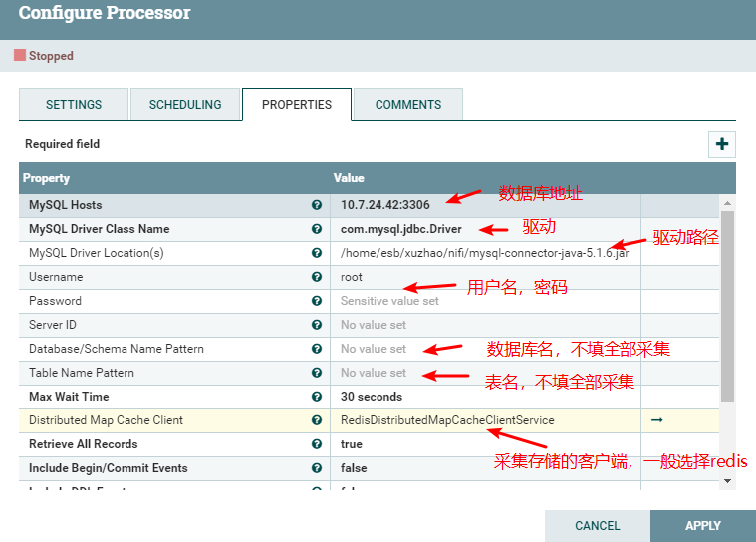Select Include Begin/Commit Events property name

coord(108,468)
